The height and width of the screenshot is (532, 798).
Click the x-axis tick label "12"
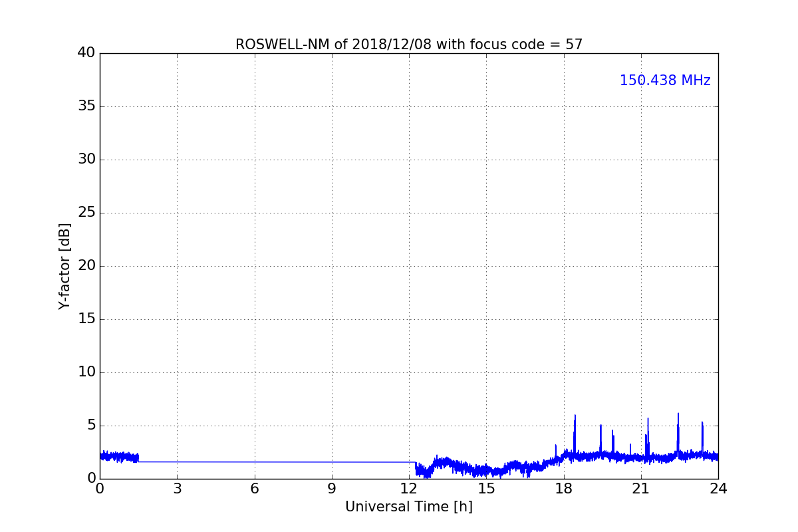[x=409, y=489]
